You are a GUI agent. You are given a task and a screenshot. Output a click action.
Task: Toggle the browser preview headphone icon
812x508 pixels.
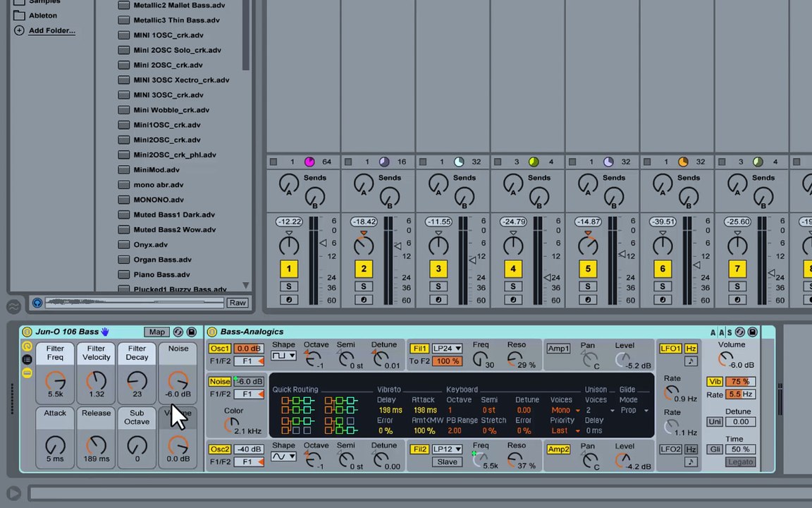pos(37,303)
